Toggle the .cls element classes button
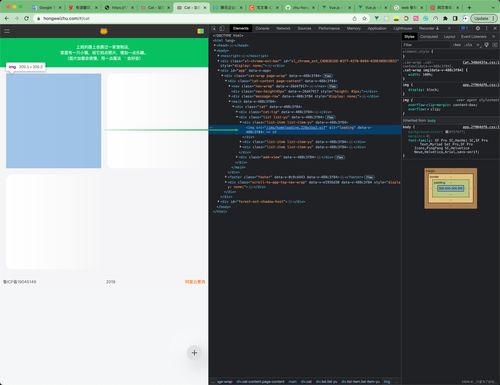Screen dimensions: 500x385 [x=469, y=45]
